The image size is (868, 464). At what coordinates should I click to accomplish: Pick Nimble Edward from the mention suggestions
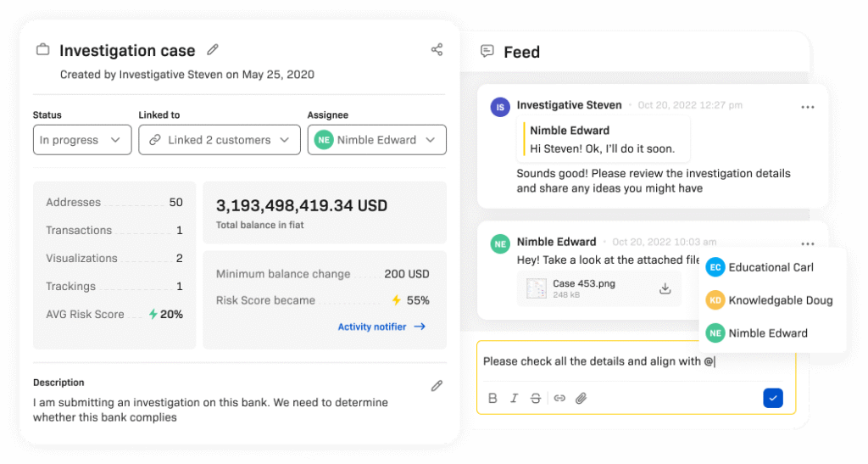click(768, 333)
